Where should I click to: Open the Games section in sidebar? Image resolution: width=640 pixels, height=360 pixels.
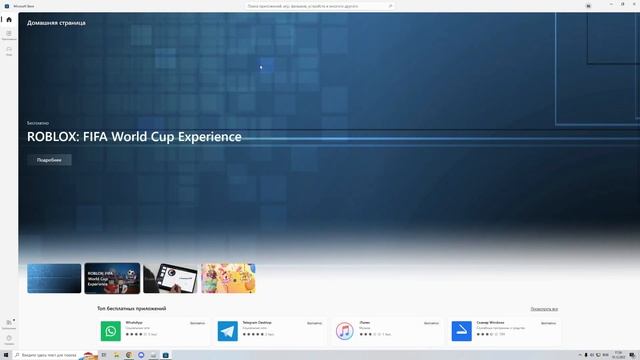point(9,51)
